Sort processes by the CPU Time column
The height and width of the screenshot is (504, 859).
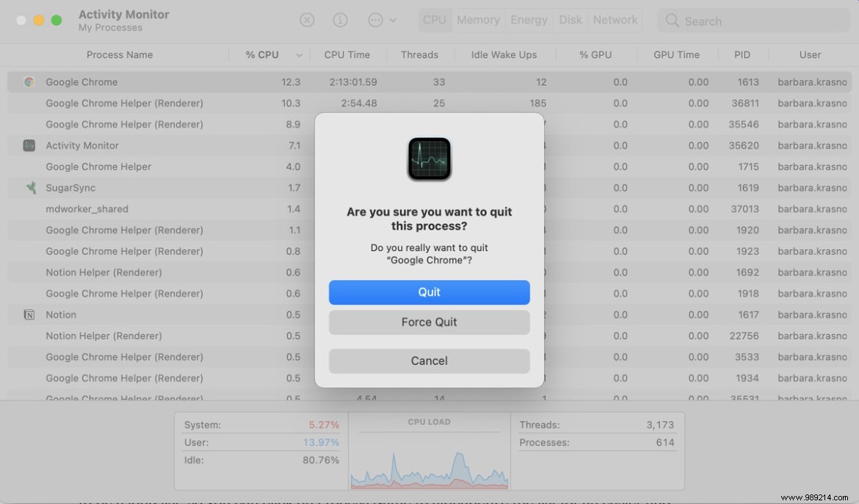click(347, 54)
